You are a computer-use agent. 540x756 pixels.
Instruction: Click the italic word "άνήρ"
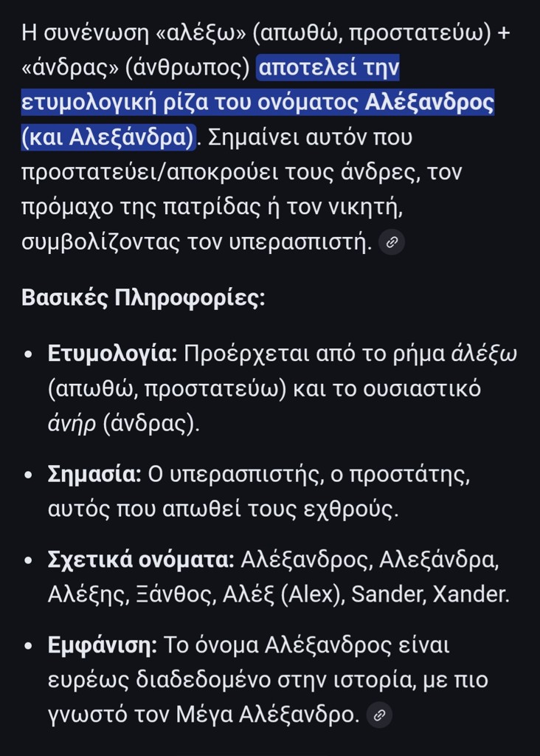[x=72, y=423]
